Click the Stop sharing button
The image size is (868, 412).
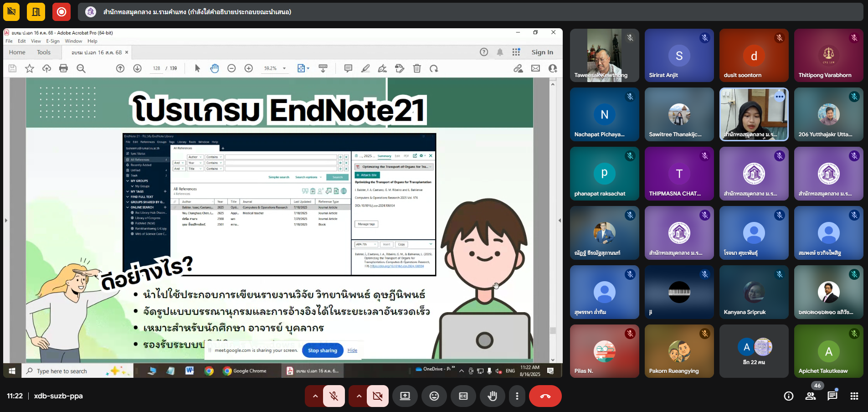tap(323, 350)
